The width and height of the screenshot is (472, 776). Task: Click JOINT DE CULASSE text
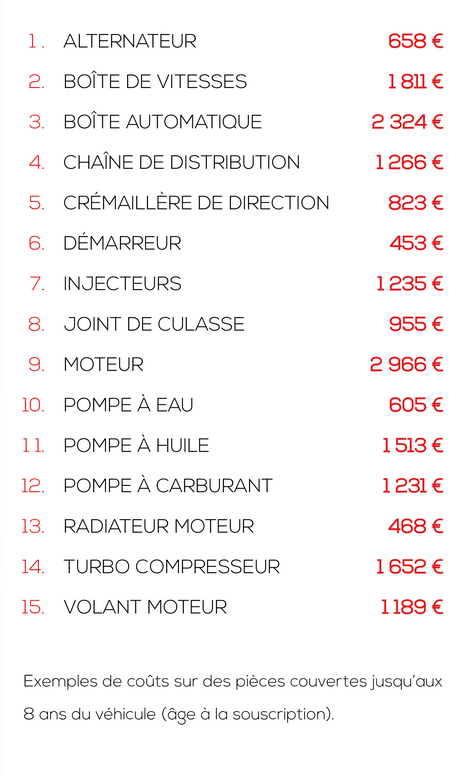pyautogui.click(x=154, y=324)
